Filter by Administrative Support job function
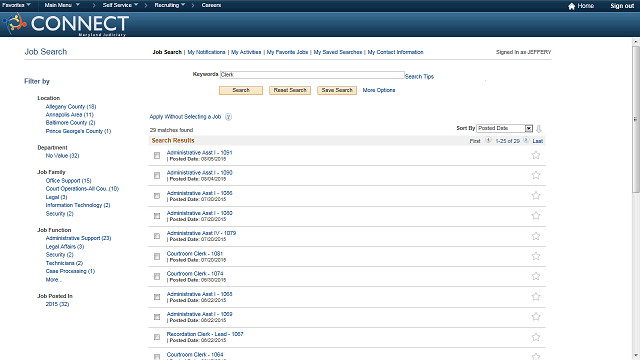 click(x=78, y=238)
